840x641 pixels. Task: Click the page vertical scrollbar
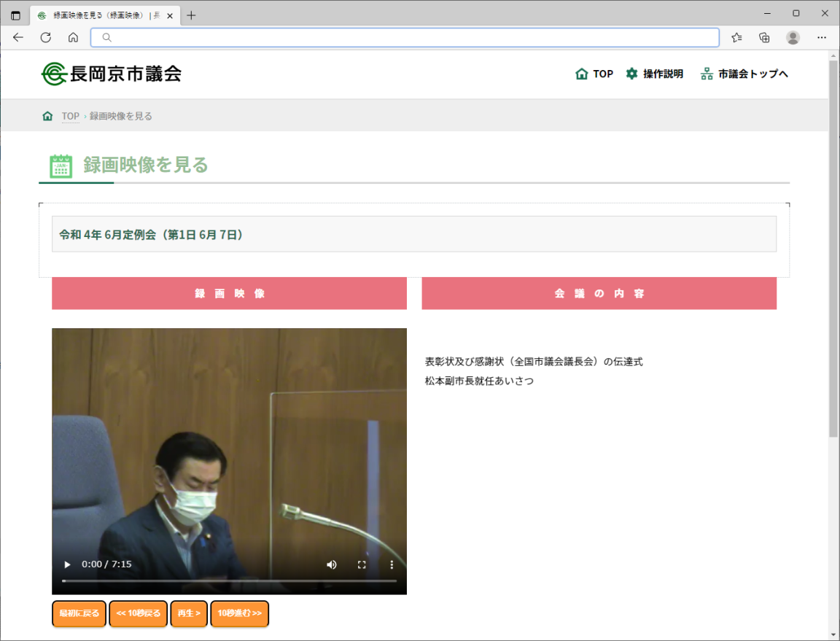(833, 249)
